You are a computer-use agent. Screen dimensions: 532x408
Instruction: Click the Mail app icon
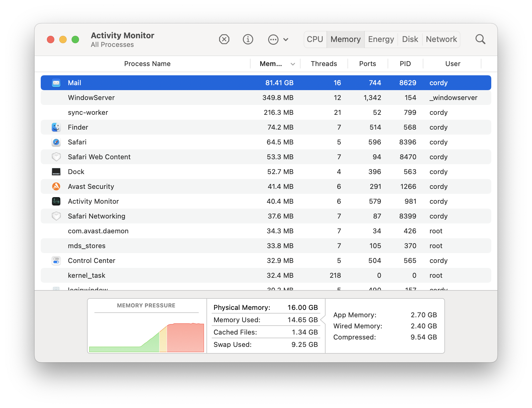tap(56, 83)
